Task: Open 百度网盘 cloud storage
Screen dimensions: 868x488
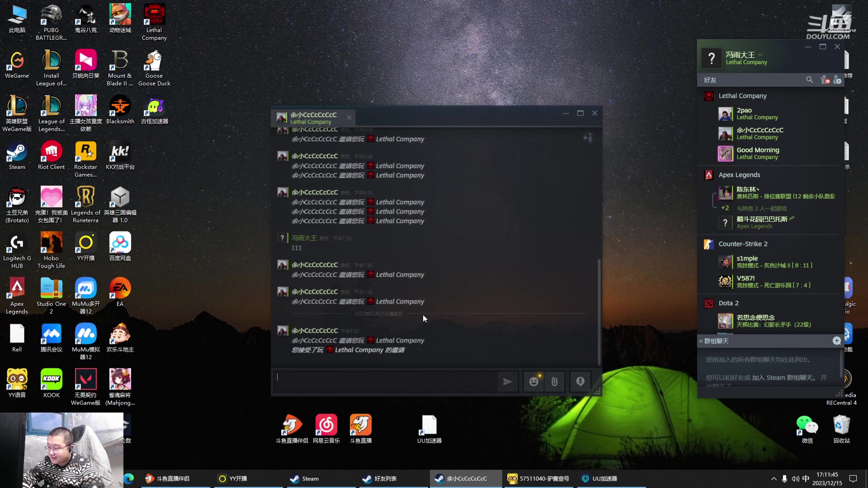Action: coord(119,247)
